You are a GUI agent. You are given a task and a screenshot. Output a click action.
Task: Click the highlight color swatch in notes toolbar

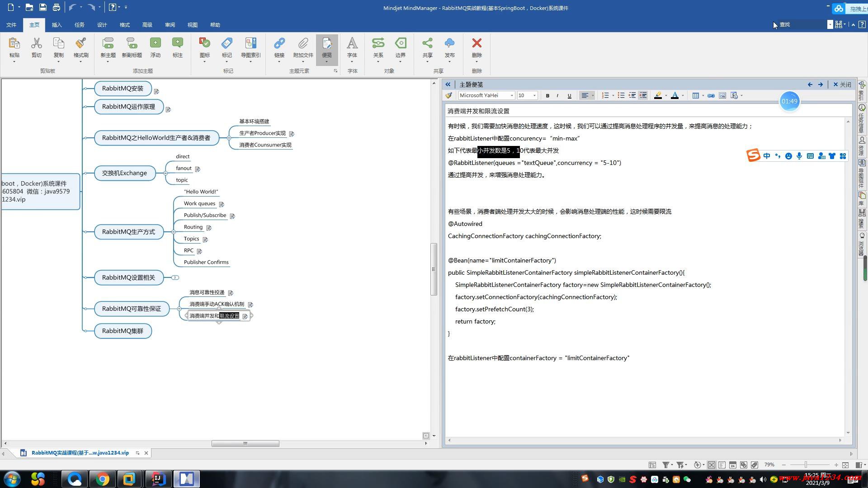[x=658, y=95]
